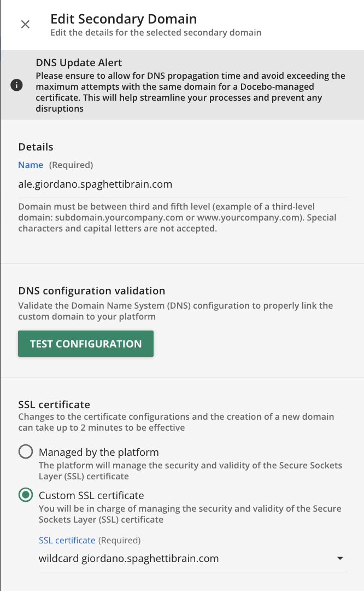The height and width of the screenshot is (591, 364).
Task: Click the Custom SSL certificate description text
Action: pyautogui.click(x=190, y=514)
